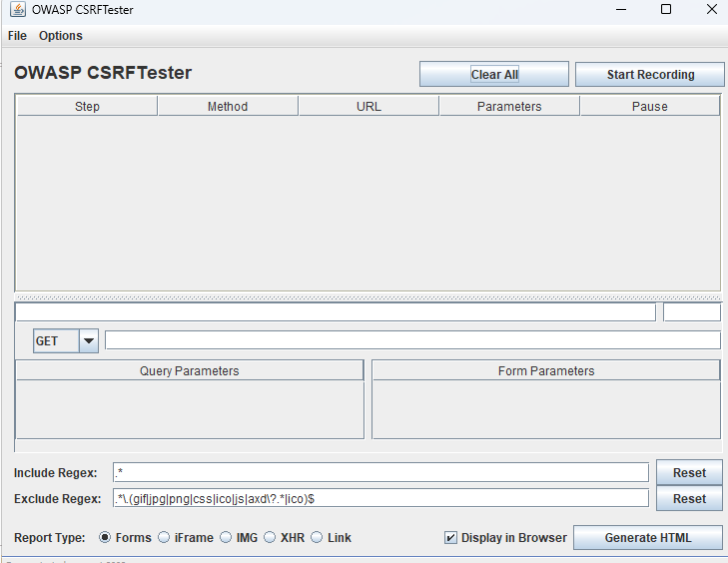The width and height of the screenshot is (728, 563).
Task: Reset the Exclude Regex value
Action: pyautogui.click(x=689, y=498)
